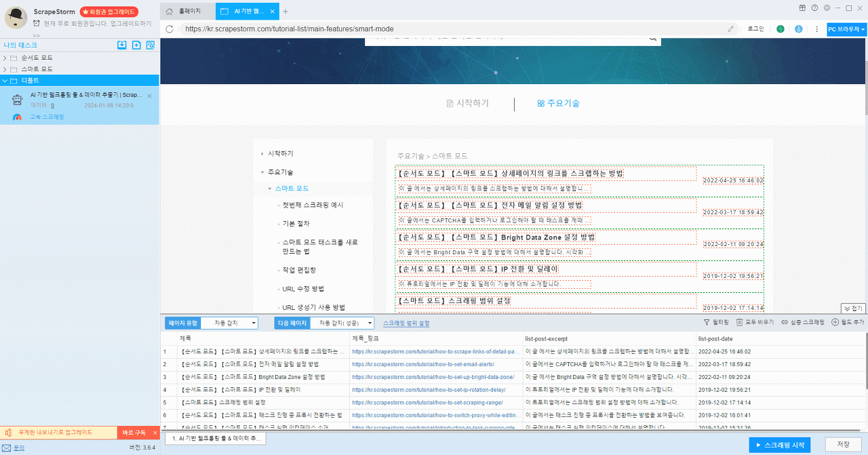The width and height of the screenshot is (868, 455).
Task: Click the blue round icon in address bar
Action: tap(798, 29)
